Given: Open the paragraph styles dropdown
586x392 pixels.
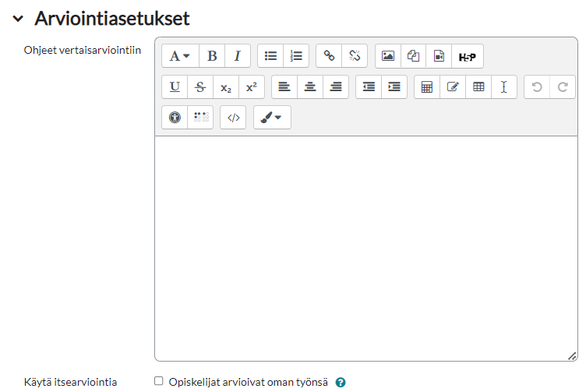Looking at the screenshot, I should click(x=180, y=56).
